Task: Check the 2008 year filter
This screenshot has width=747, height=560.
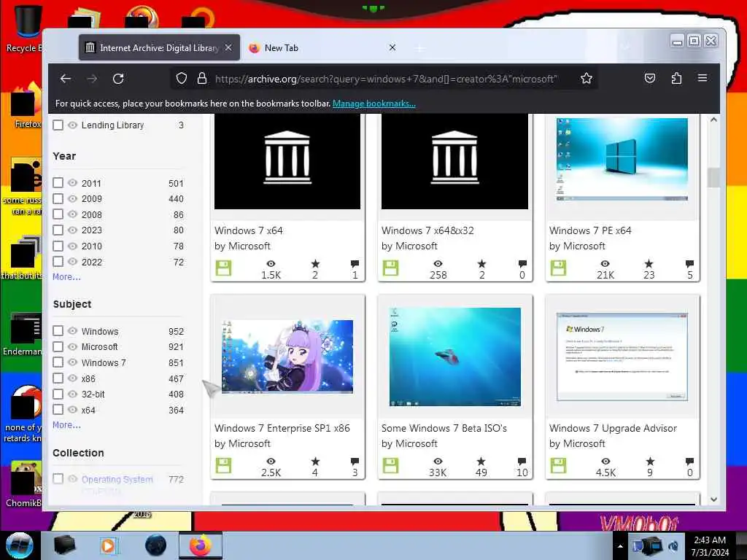Action: point(58,214)
